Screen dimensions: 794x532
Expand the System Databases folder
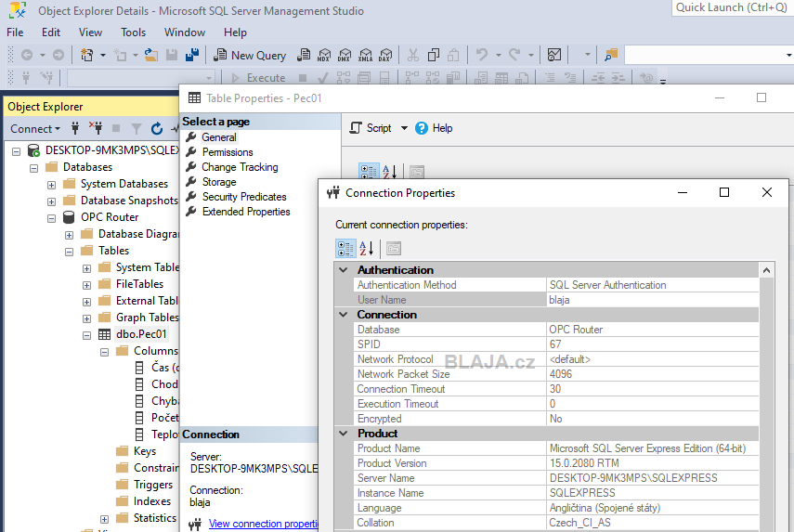(52, 184)
